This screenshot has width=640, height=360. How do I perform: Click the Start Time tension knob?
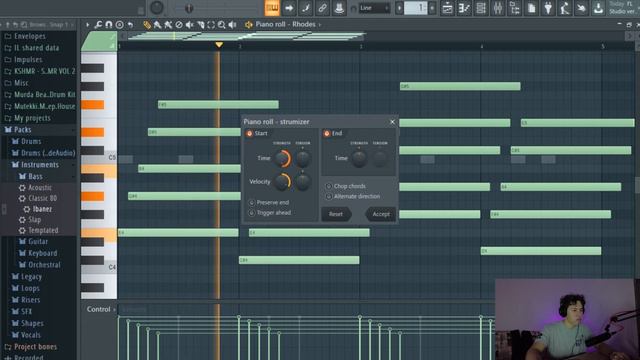pos(303,158)
